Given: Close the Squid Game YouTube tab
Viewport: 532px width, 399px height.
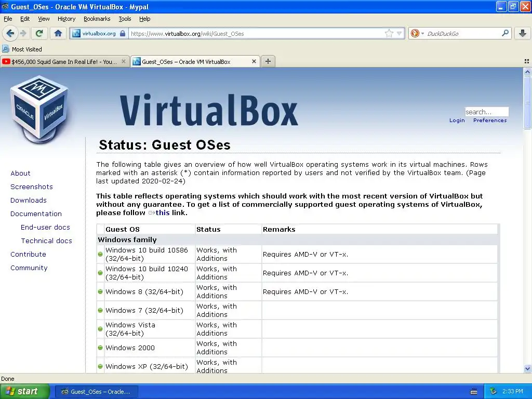Looking at the screenshot, I should [124, 61].
